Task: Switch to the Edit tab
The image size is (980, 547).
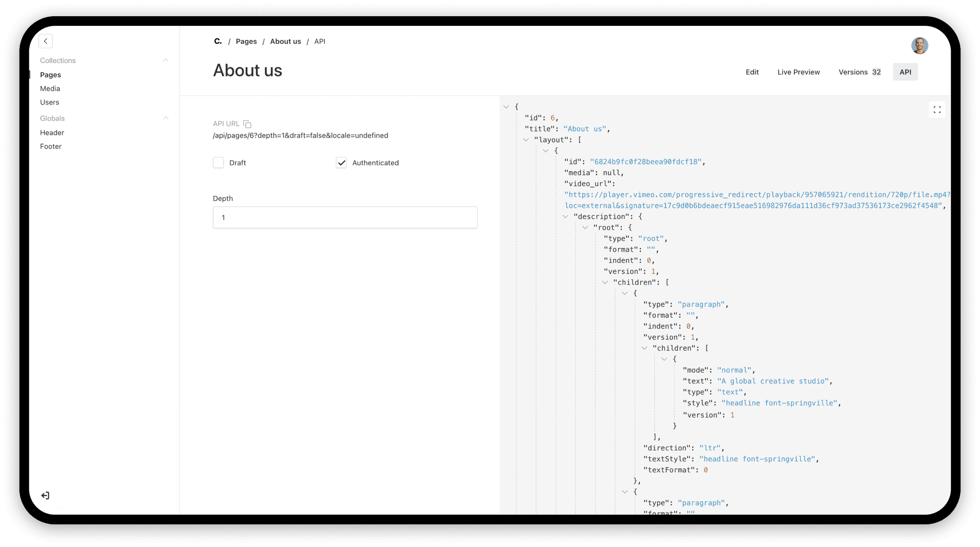Action: tap(752, 72)
